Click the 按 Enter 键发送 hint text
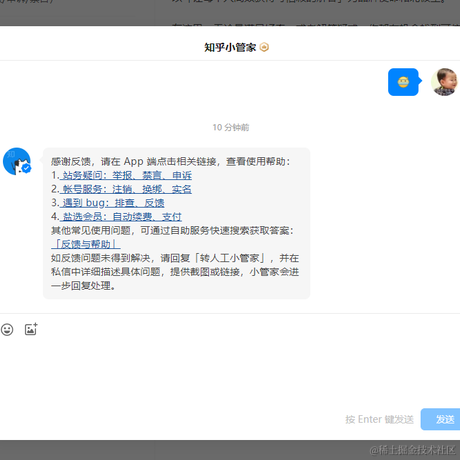 379,419
